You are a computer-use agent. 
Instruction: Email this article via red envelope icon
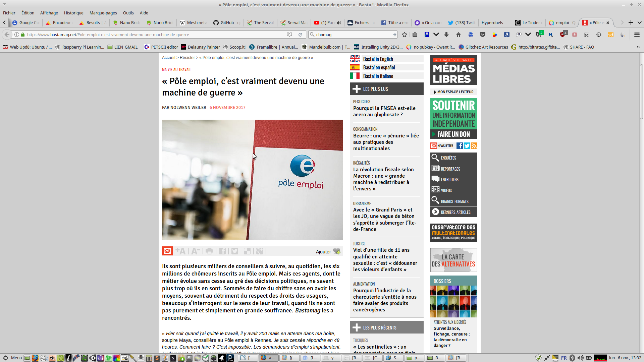[x=167, y=251]
